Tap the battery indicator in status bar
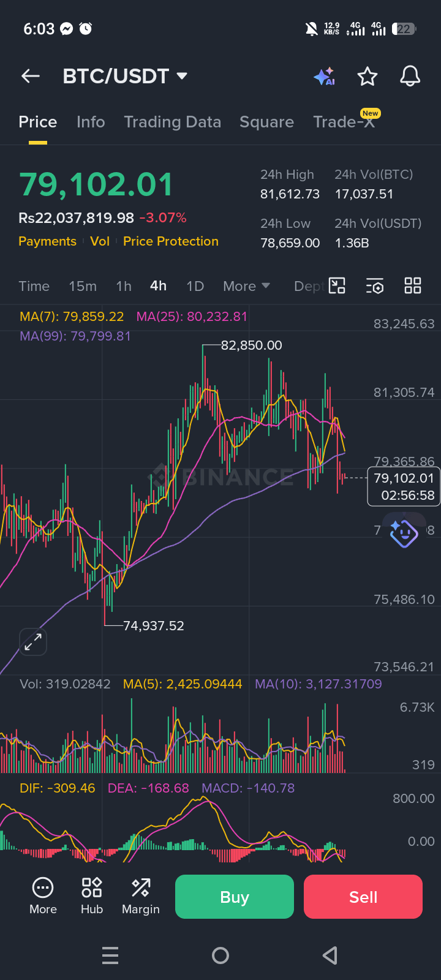Viewport: 441px width, 980px height. click(x=404, y=29)
